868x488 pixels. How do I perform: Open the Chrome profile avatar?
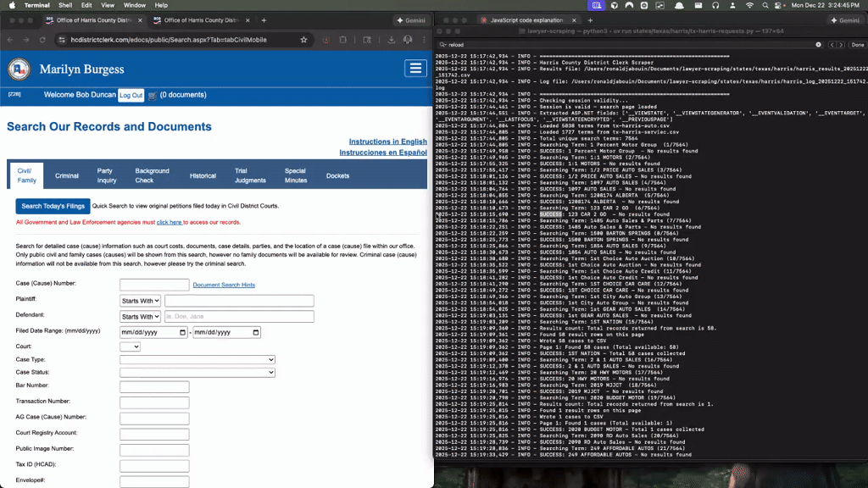408,39
